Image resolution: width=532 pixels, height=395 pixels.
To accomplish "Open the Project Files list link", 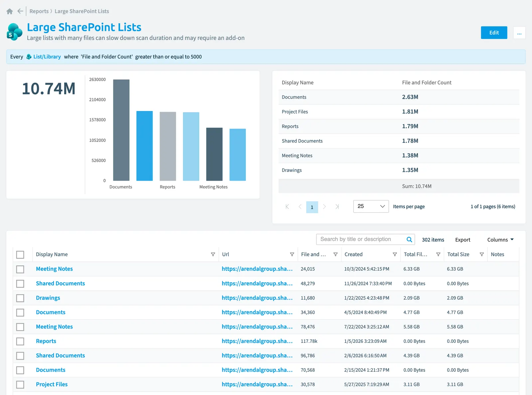I will (x=52, y=384).
